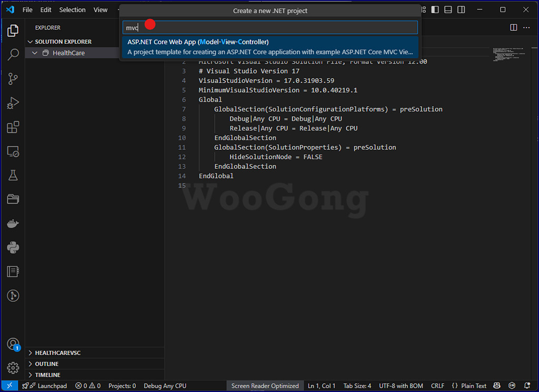Open editor More Actions ellipsis
Image resolution: width=539 pixels, height=392 pixels.
[526, 27]
